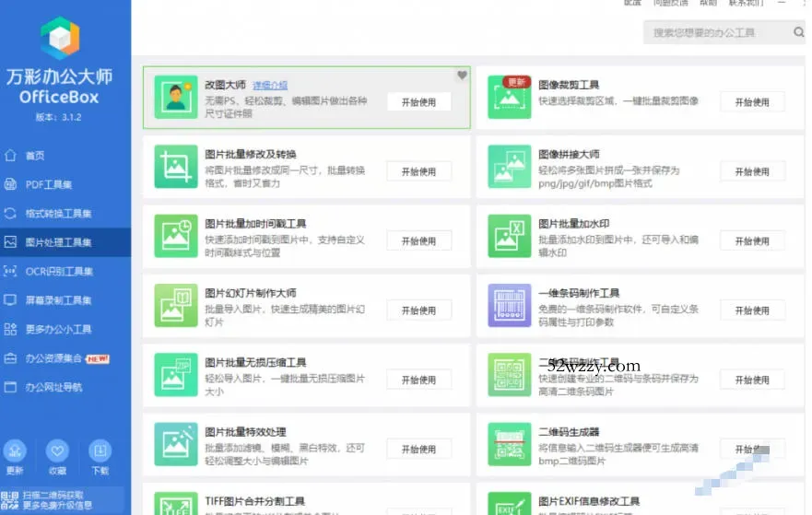Viewport: 812px width, 515px height.
Task: Click 开始使用 for 图片幻灯片制作大师
Action: point(419,310)
